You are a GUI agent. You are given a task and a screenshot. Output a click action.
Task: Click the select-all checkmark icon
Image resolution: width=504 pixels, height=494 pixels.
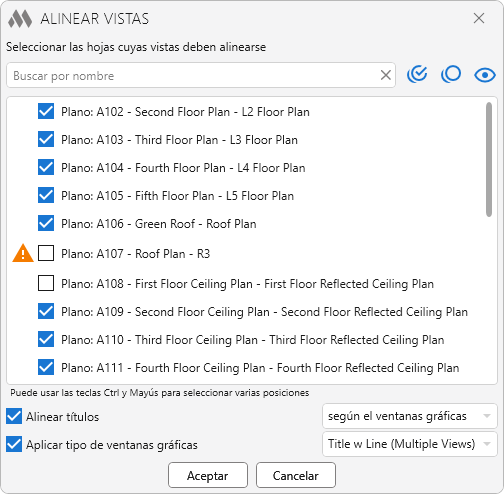pos(417,74)
